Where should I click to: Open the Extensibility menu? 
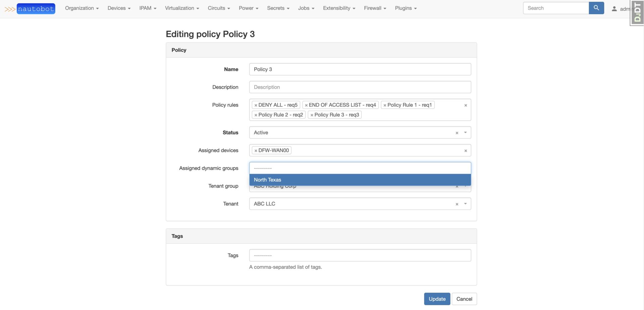(339, 8)
